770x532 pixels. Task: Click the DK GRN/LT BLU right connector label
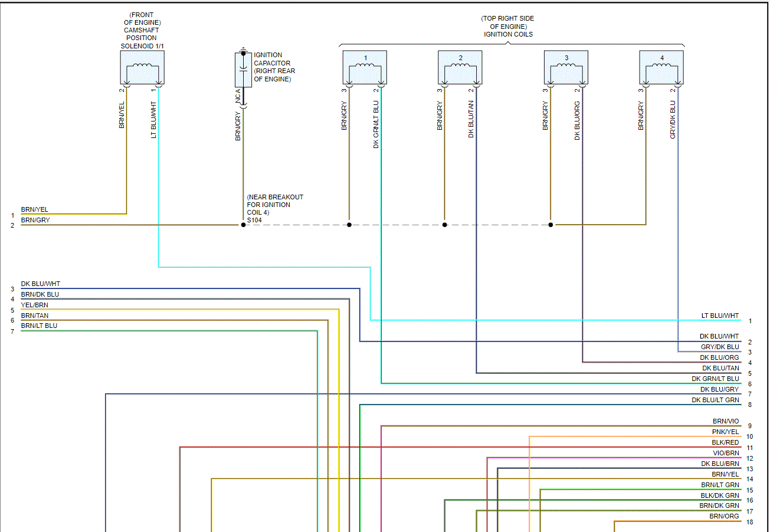click(x=715, y=379)
